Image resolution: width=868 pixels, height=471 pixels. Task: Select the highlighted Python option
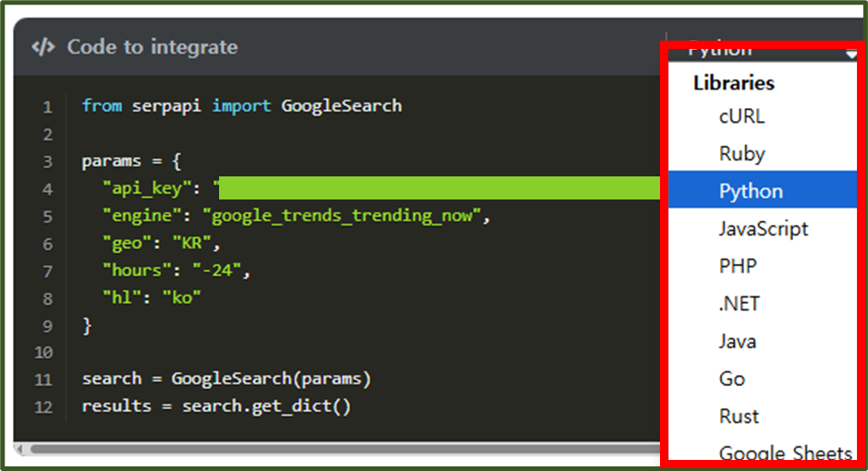(763, 189)
